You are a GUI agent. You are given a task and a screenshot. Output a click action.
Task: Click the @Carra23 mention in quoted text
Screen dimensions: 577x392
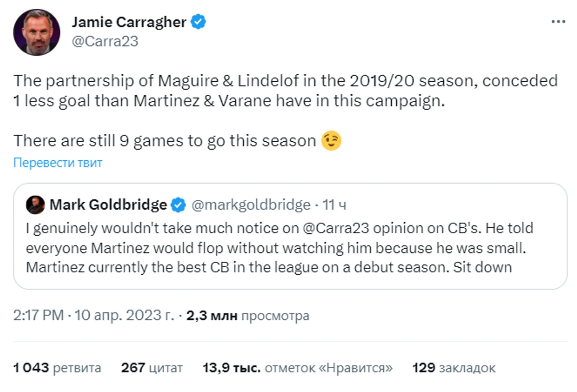[x=336, y=228]
